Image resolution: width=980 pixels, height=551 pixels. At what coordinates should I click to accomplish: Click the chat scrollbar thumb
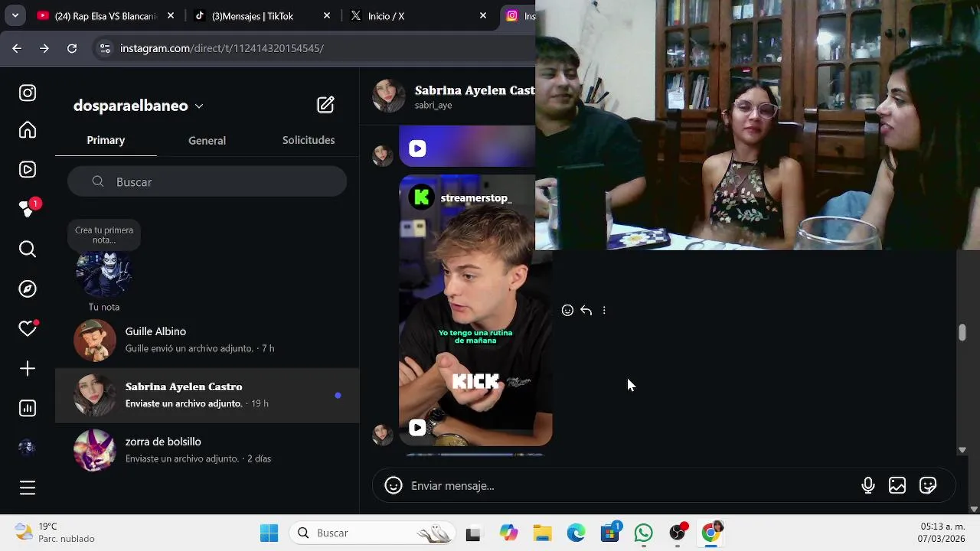[x=962, y=333]
